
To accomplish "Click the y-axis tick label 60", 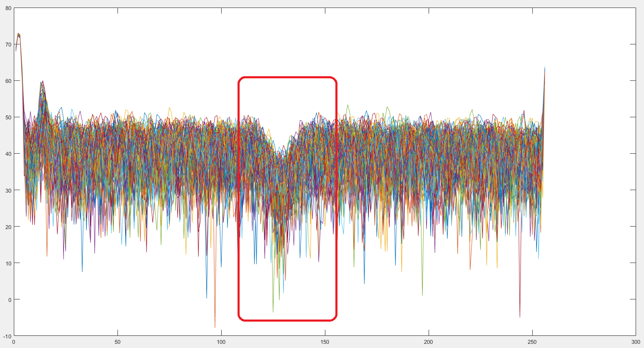I will [8, 81].
